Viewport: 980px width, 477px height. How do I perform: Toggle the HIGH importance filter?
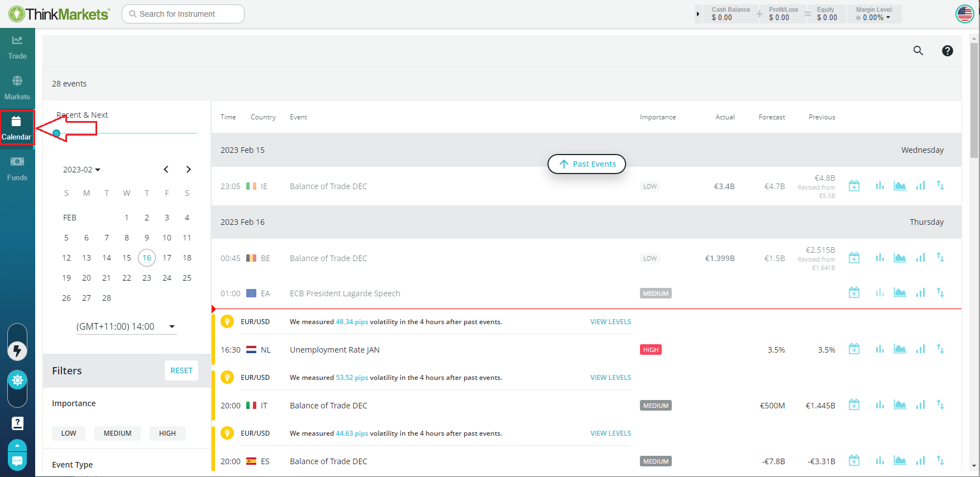[x=168, y=433]
